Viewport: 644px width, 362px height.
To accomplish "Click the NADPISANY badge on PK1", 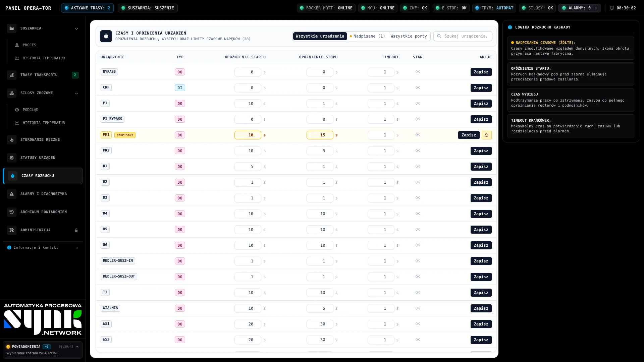I will click(125, 135).
